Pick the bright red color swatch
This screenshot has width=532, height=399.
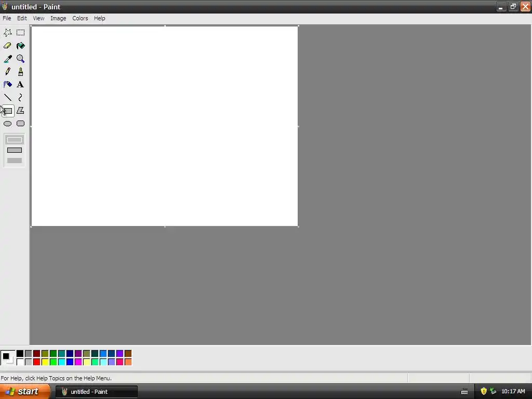point(37,362)
